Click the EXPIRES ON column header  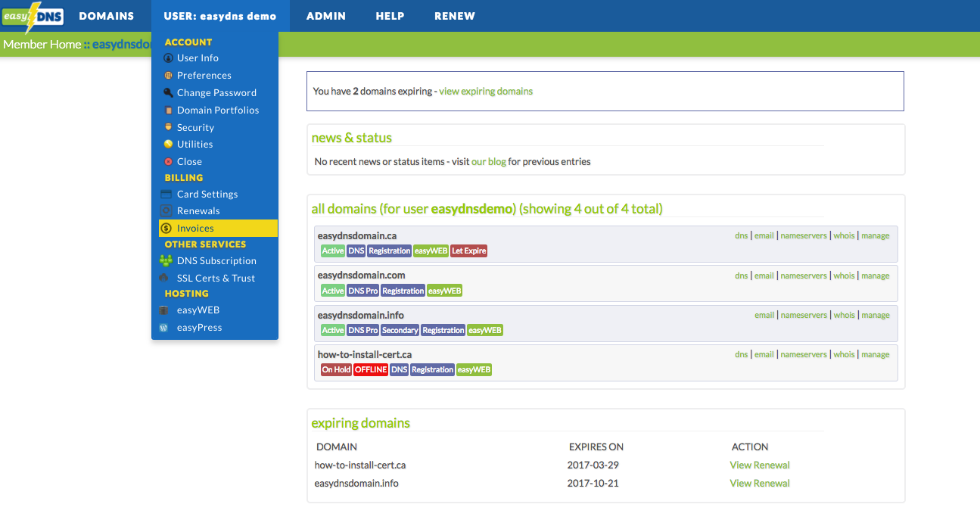click(596, 447)
